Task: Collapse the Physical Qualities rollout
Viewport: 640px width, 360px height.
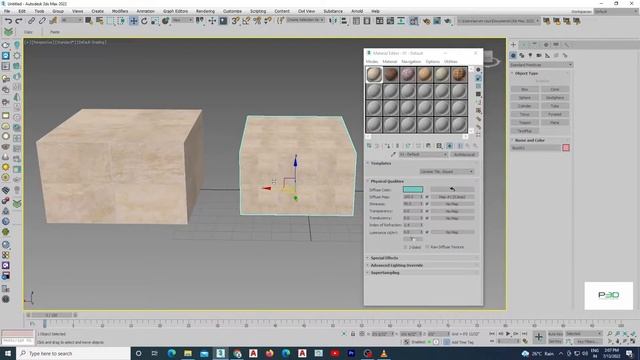Action: 422,181
